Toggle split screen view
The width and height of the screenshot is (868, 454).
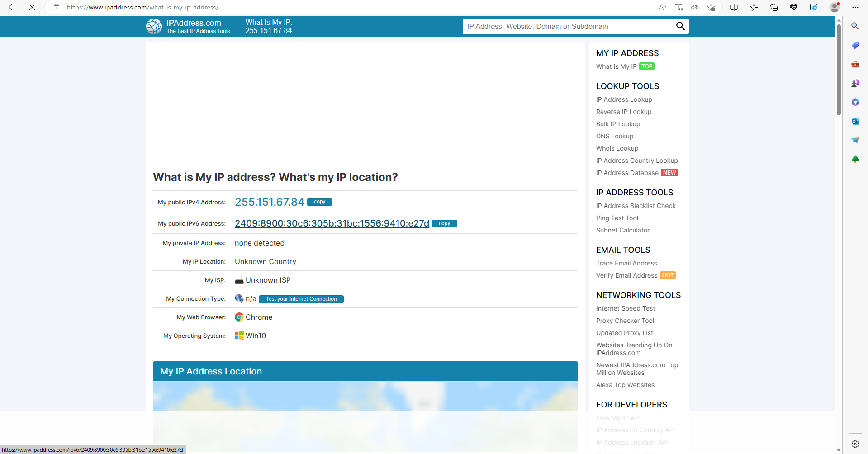(734, 7)
